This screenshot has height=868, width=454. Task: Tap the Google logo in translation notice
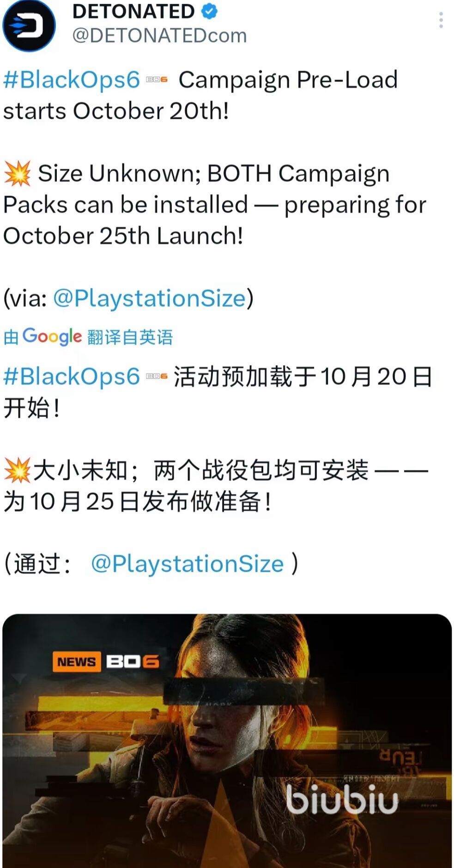click(52, 336)
